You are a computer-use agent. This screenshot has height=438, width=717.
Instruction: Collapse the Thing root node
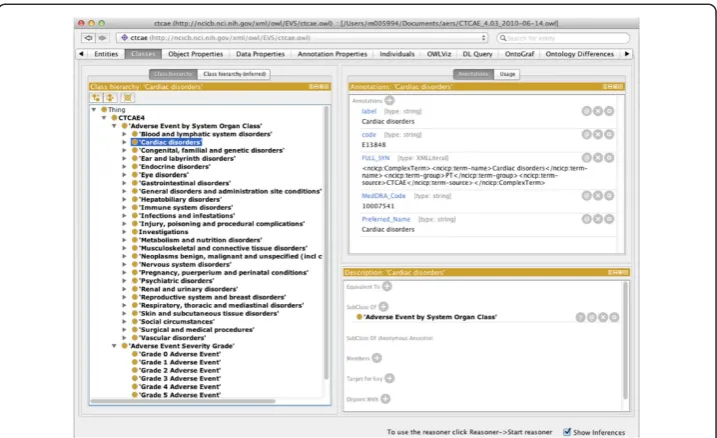[x=94, y=110]
